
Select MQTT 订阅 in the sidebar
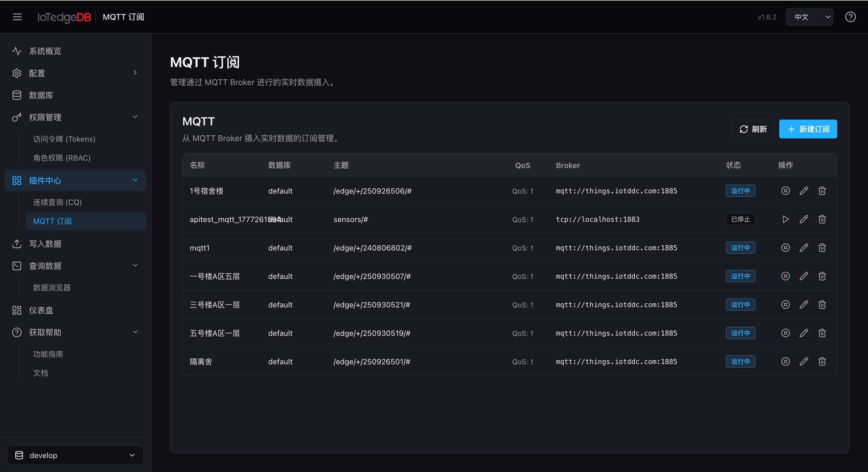click(x=86, y=221)
